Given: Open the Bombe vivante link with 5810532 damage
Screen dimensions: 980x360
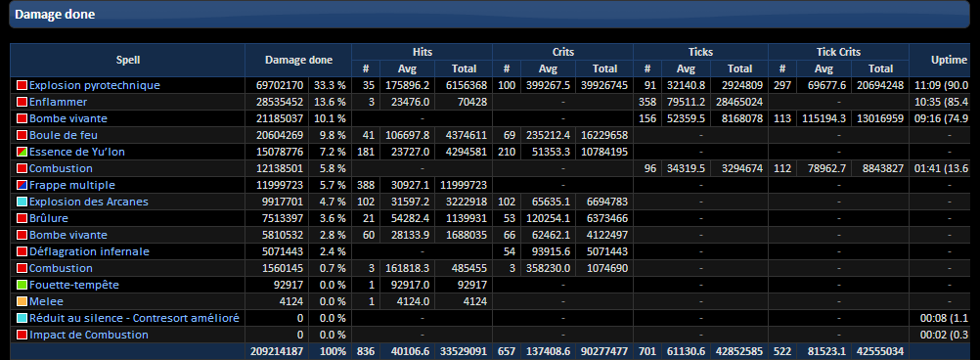Looking at the screenshot, I should pos(68,235).
